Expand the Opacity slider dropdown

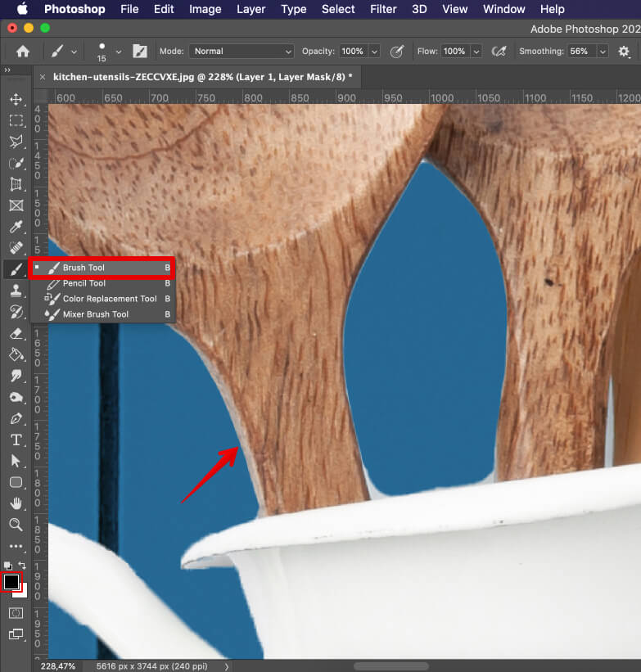374,52
